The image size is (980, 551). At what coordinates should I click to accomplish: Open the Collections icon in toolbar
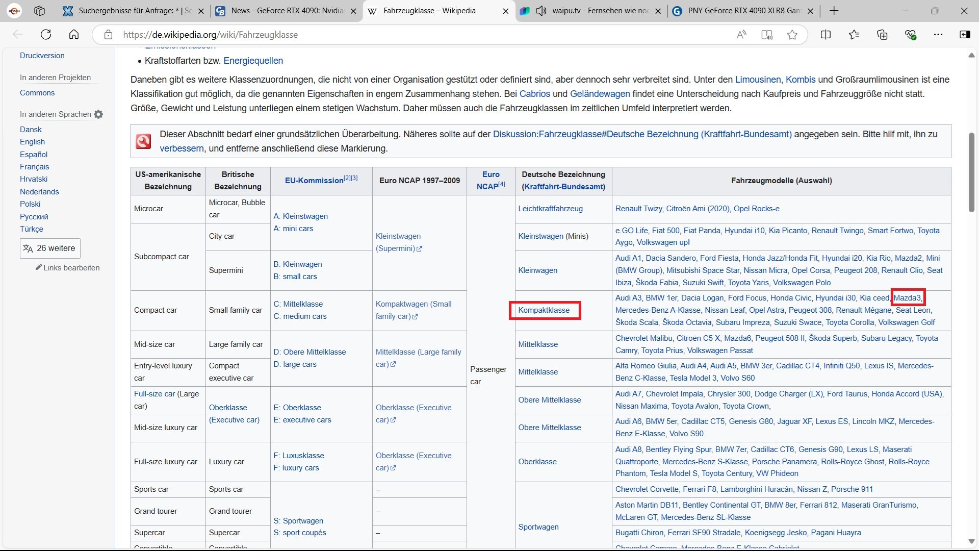click(882, 35)
